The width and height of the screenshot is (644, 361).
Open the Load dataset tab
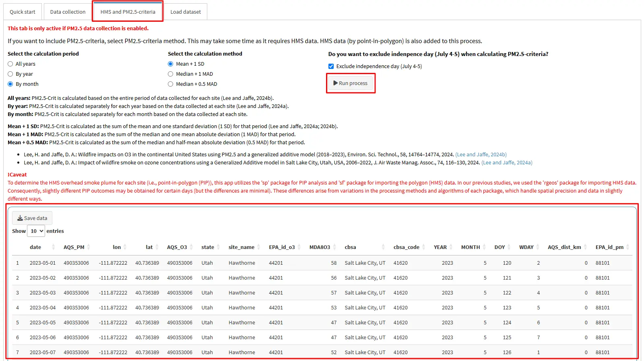tap(186, 12)
